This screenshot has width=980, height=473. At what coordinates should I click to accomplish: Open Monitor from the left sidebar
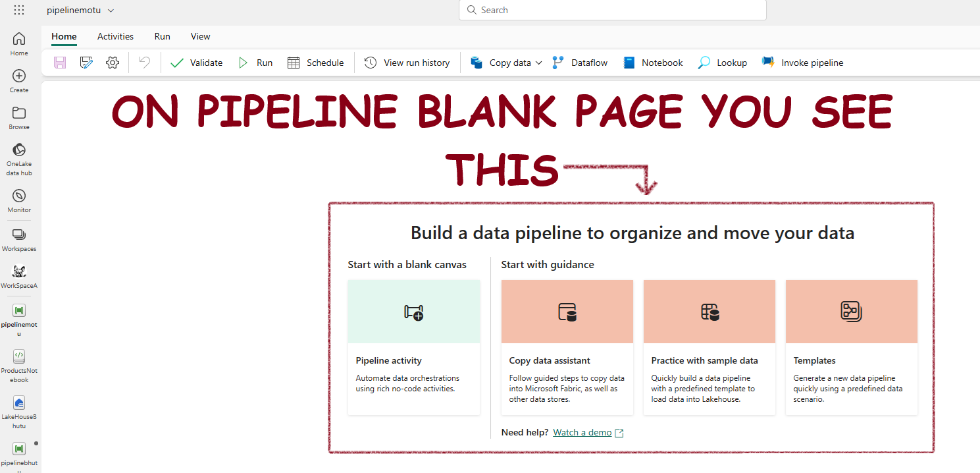pyautogui.click(x=19, y=201)
